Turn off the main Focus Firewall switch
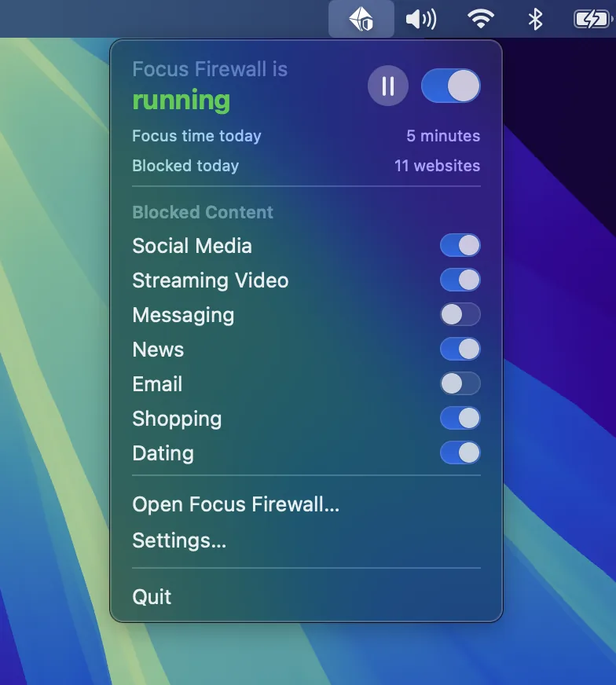The width and height of the screenshot is (616, 685). click(451, 86)
